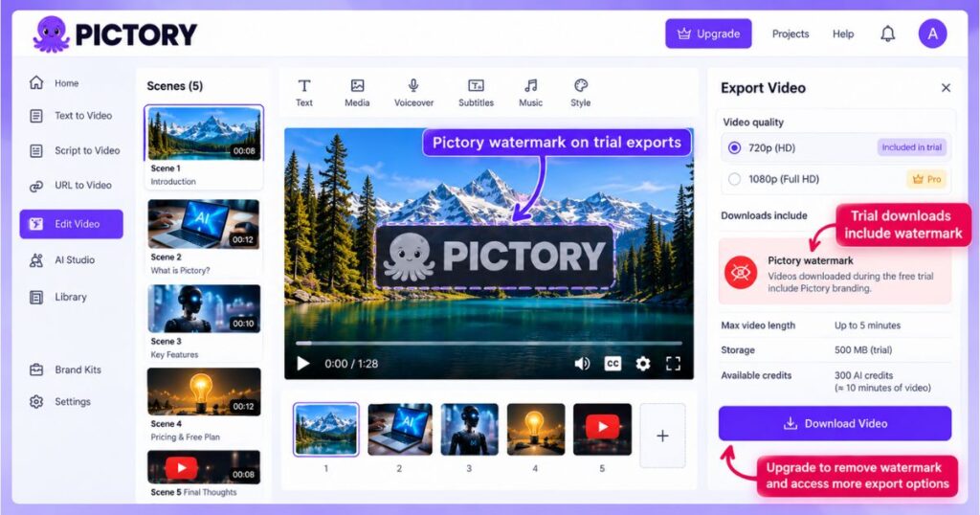980x515 pixels.
Task: Open the Media tool
Action: pos(357,93)
